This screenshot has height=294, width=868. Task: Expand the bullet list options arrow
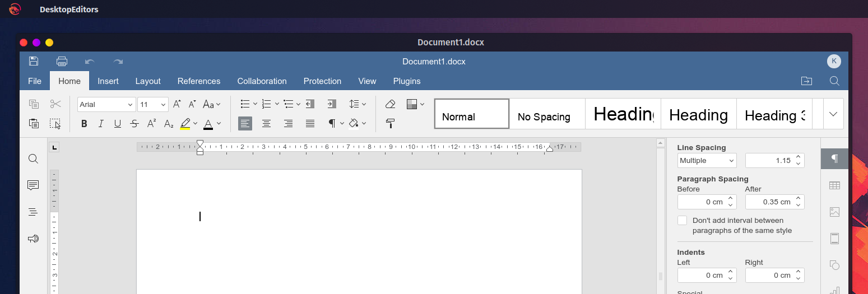(x=255, y=104)
